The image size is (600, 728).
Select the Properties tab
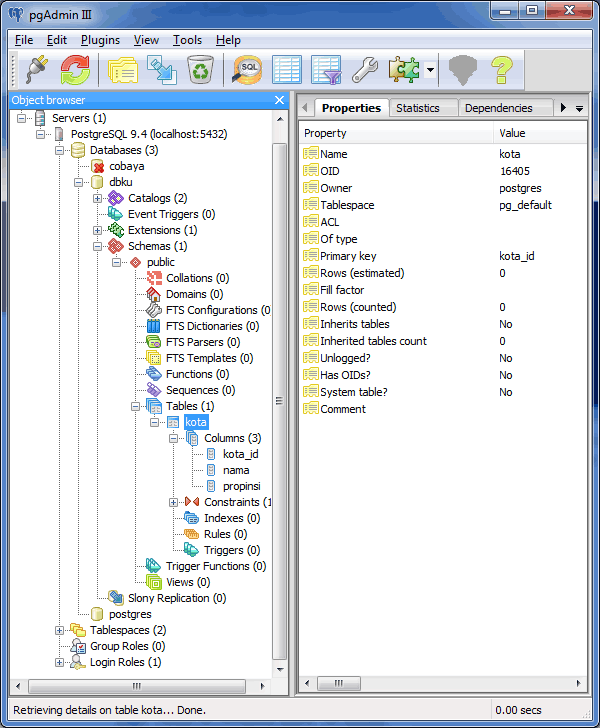[351, 108]
